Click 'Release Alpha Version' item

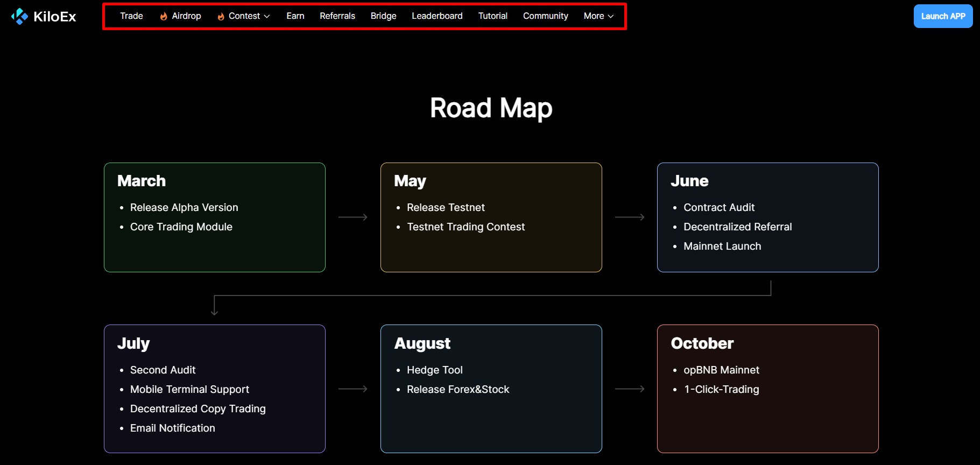[x=184, y=208]
